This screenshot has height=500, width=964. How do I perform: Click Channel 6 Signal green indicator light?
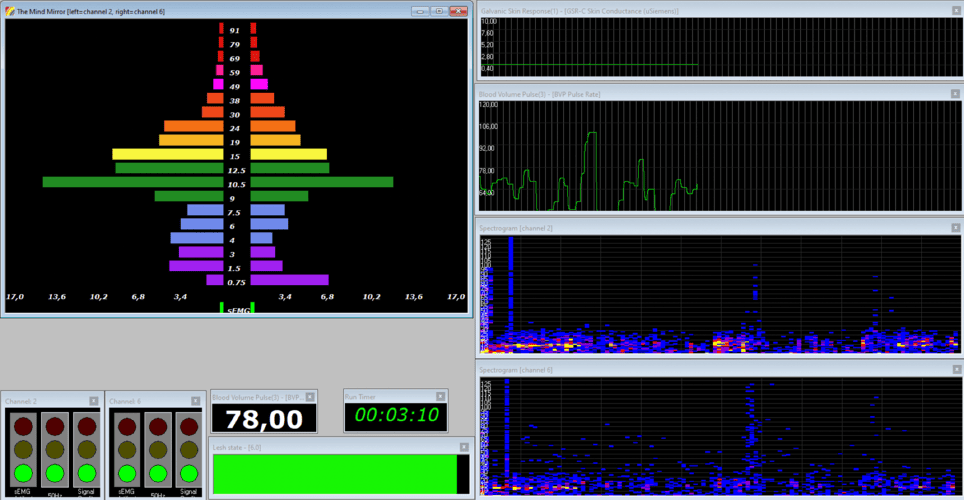pyautogui.click(x=188, y=472)
